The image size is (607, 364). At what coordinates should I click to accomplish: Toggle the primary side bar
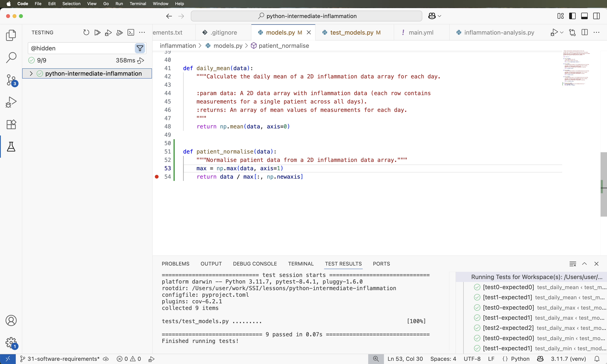572,16
